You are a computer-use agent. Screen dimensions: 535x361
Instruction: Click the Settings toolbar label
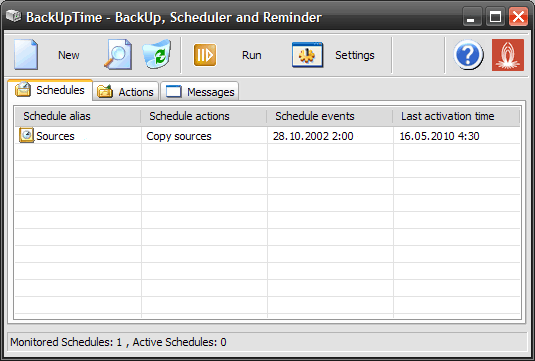coord(355,55)
